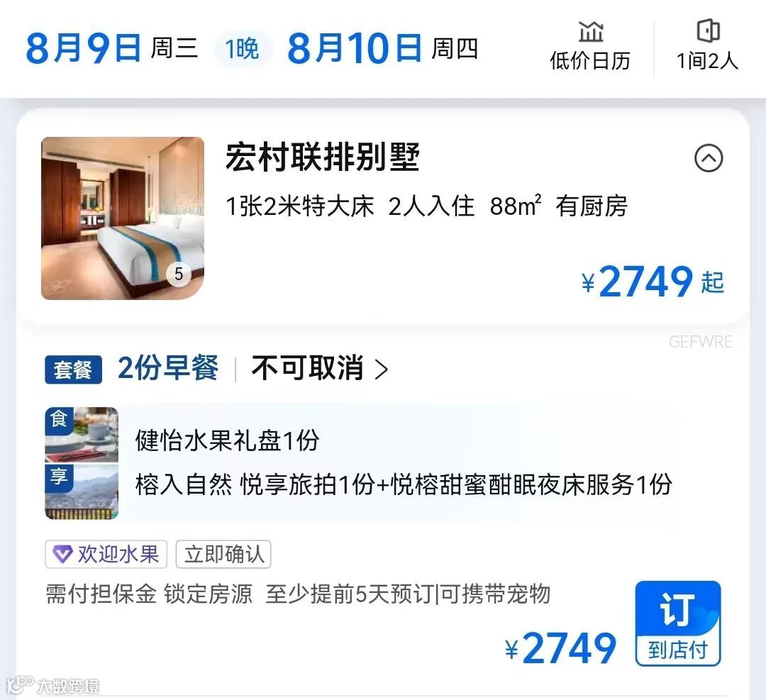The height and width of the screenshot is (700, 766).
Task: Click the 2份早餐 breakfast label
Action: pyautogui.click(x=168, y=368)
